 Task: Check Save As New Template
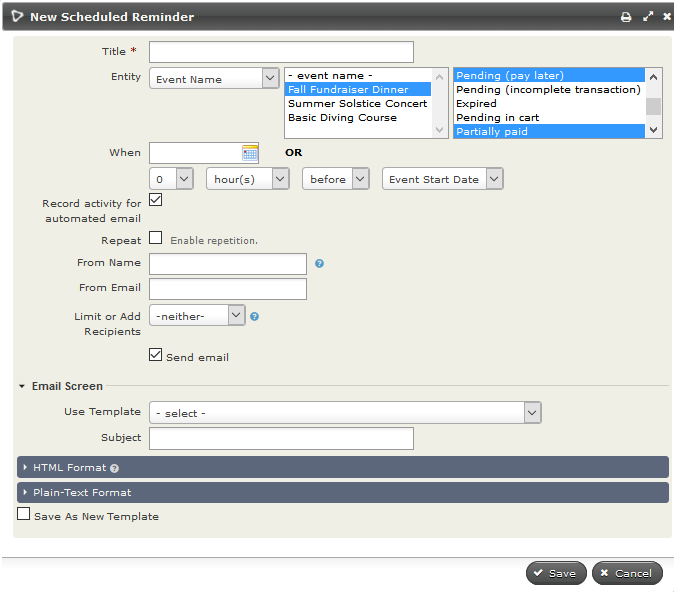(24, 515)
